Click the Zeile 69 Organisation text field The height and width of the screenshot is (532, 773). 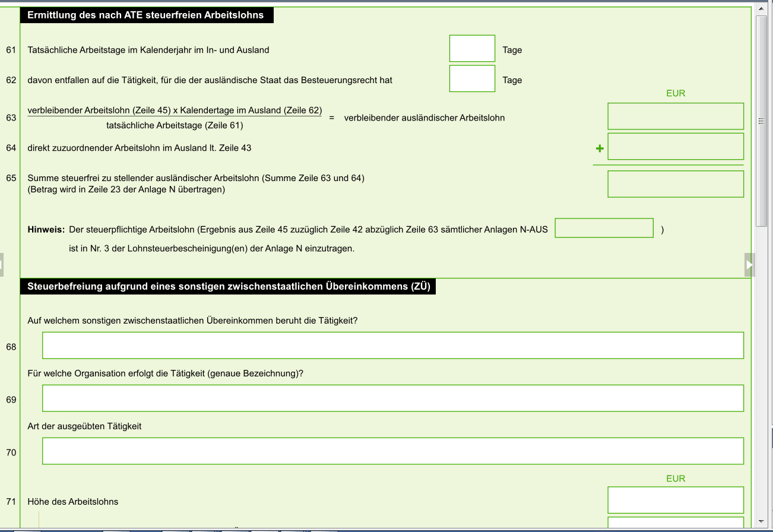pyautogui.click(x=393, y=398)
